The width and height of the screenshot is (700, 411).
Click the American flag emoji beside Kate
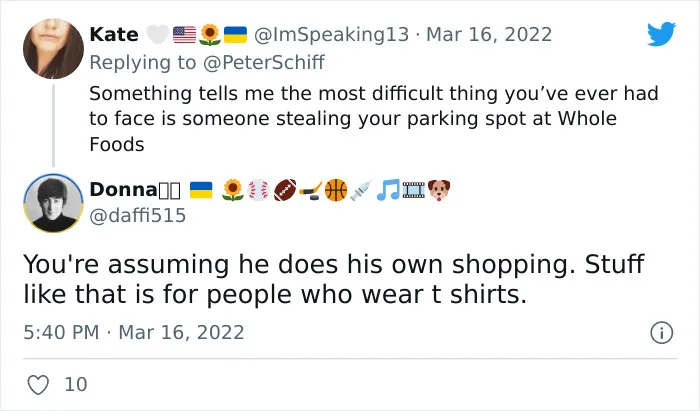[184, 35]
